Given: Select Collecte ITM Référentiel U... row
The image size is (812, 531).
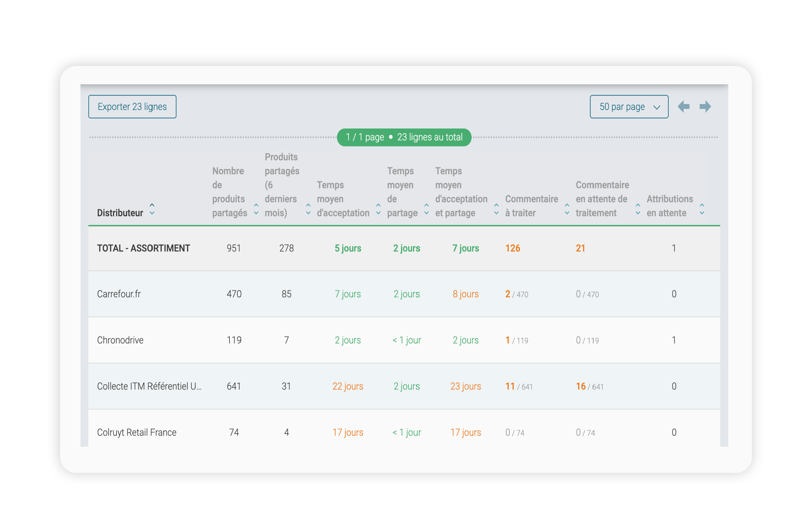Looking at the screenshot, I should (x=404, y=386).
